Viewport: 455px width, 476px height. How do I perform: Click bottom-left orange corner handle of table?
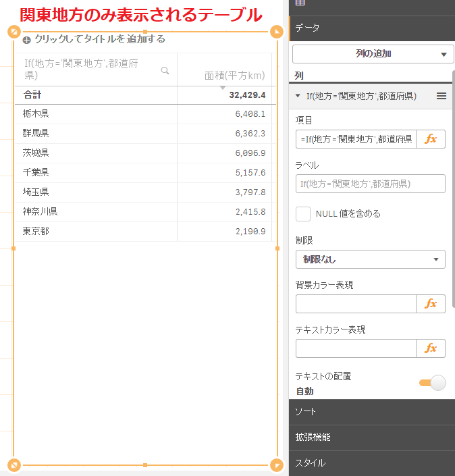tap(14, 465)
